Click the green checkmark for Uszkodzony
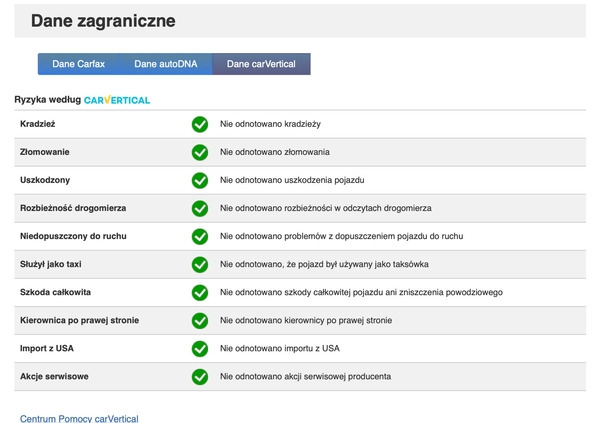The width and height of the screenshot is (597, 423). tap(200, 180)
